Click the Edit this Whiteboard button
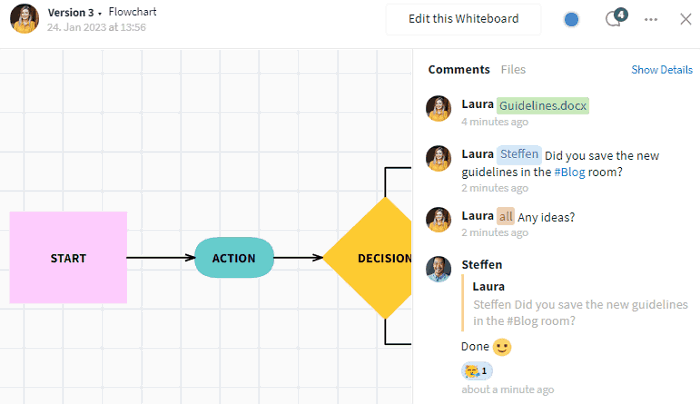Image resolution: width=700 pixels, height=404 pixels. (463, 19)
